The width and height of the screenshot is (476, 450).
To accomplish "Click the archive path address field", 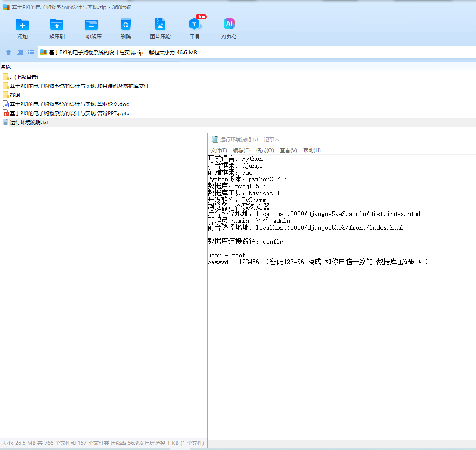I will [x=257, y=52].
